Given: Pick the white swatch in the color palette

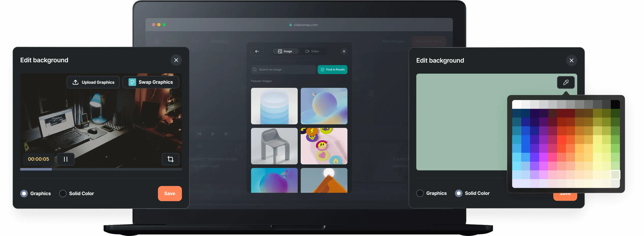Looking at the screenshot, I should click(517, 104).
